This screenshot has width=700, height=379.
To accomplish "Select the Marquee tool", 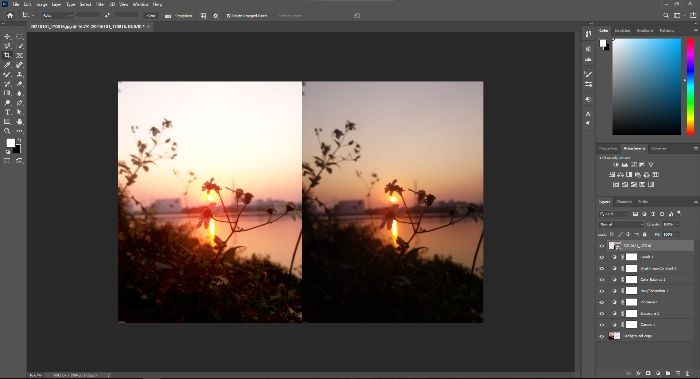I will coord(20,37).
